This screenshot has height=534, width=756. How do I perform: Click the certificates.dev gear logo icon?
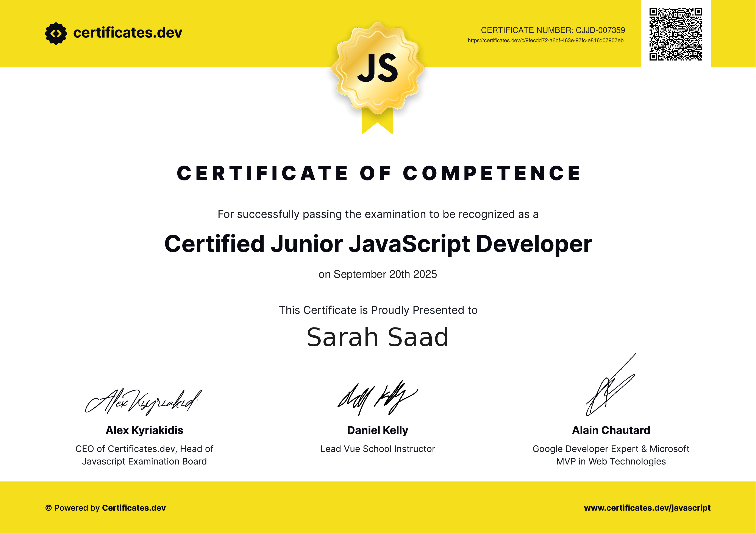point(56,33)
